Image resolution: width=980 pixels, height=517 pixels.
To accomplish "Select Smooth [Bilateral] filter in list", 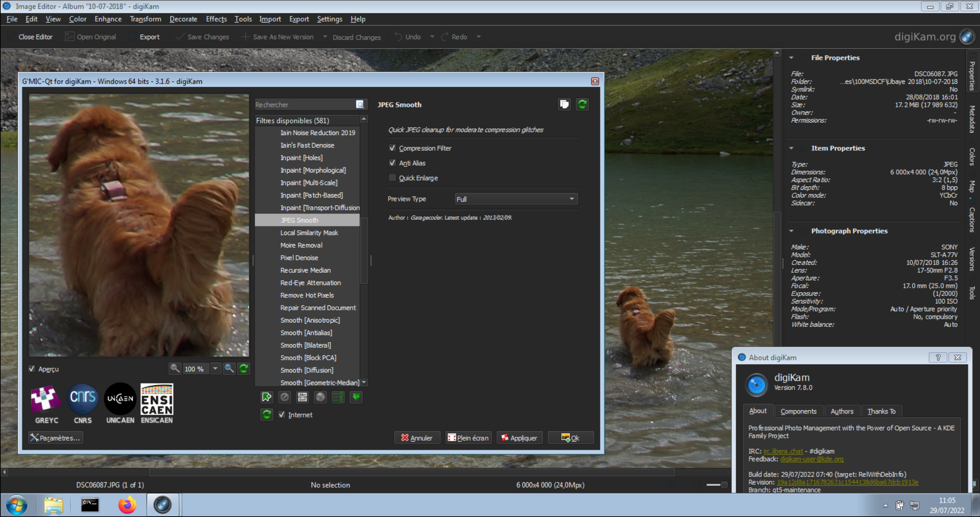I will 306,345.
